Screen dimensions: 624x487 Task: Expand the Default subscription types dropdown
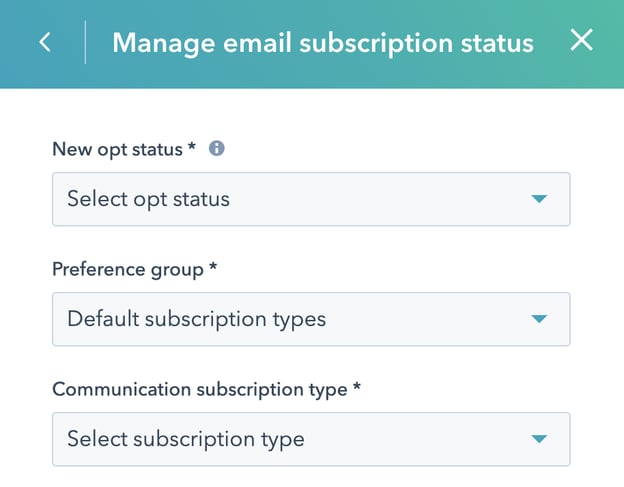click(x=310, y=319)
